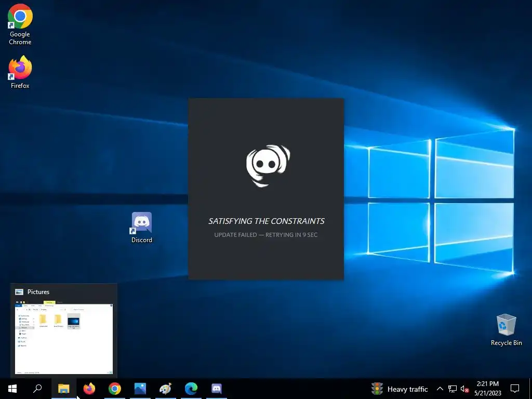
Task: Click File Explorer taskbar icon
Action: tap(63, 389)
